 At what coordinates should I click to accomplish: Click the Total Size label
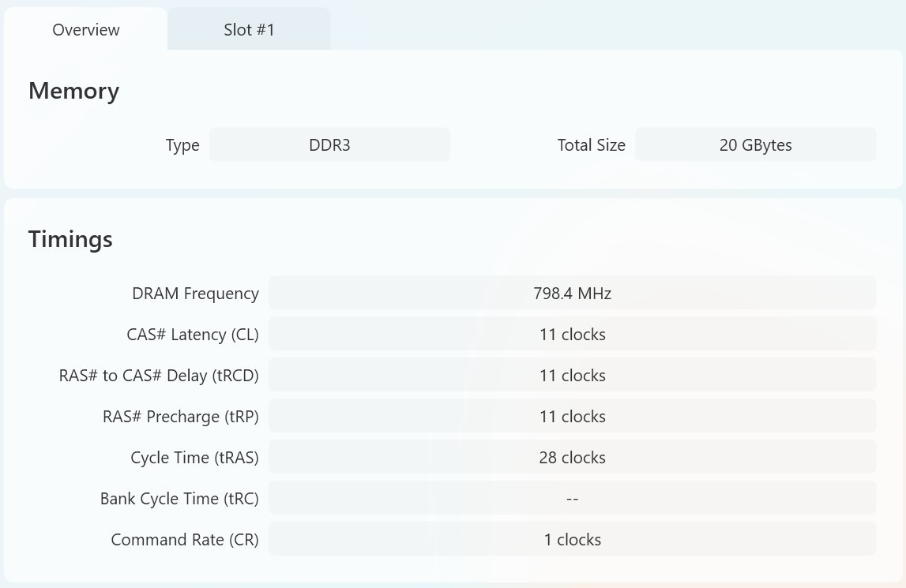click(x=591, y=144)
